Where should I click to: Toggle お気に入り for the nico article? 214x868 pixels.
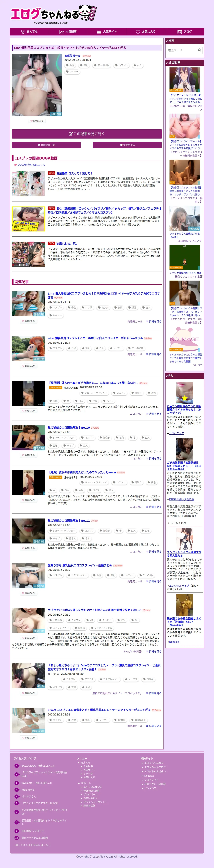pos(28,366)
